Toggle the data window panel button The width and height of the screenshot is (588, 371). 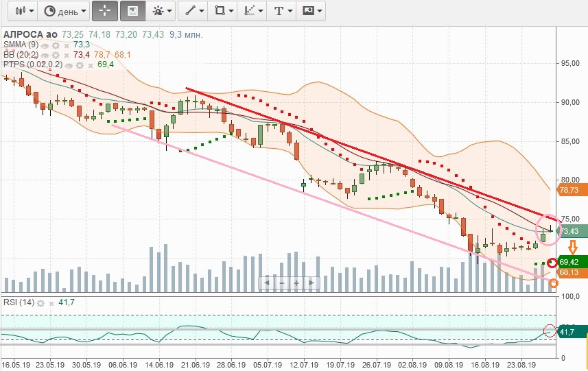point(132,11)
